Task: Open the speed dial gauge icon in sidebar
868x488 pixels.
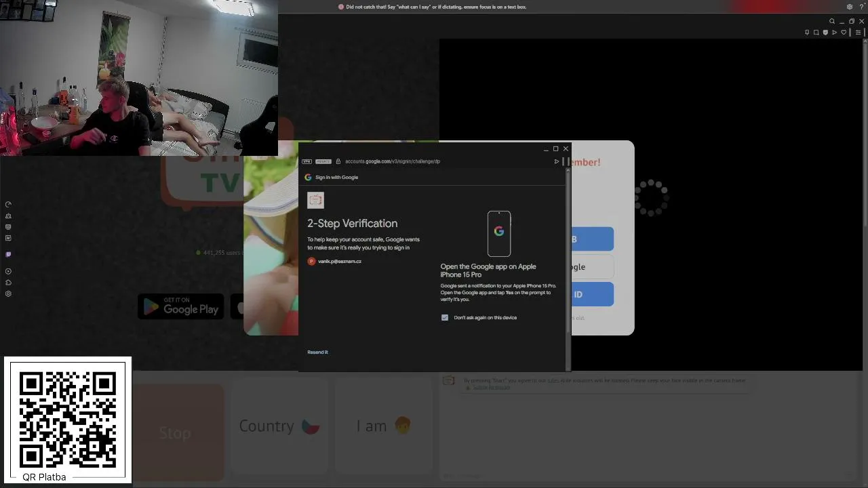Action: point(8,204)
